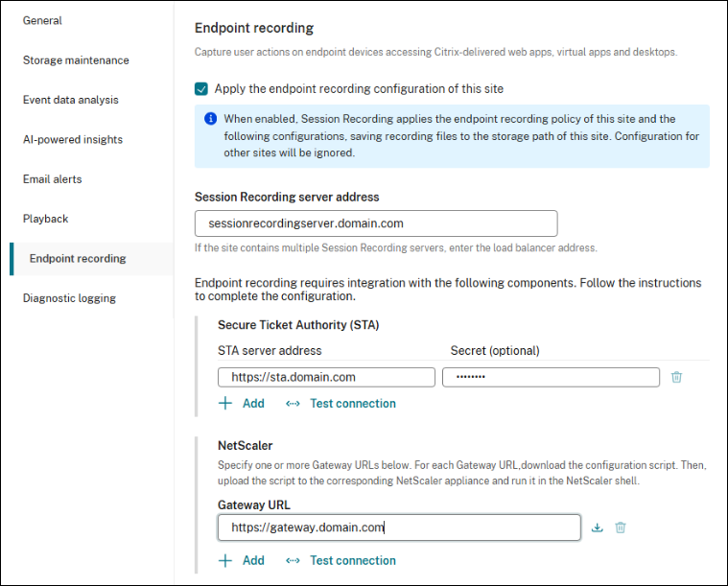Click the plus icon under Gateway URL
728x586 pixels.
point(225,560)
